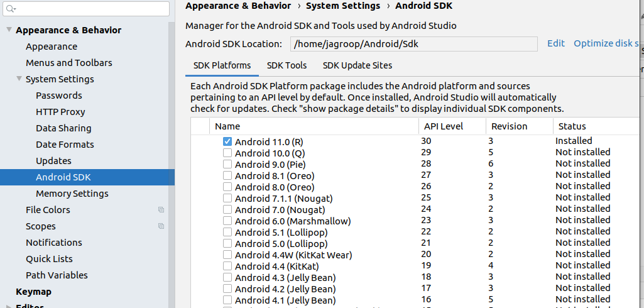Click API level 30 cell
Image resolution: width=644 pixels, height=308 pixels.
427,141
